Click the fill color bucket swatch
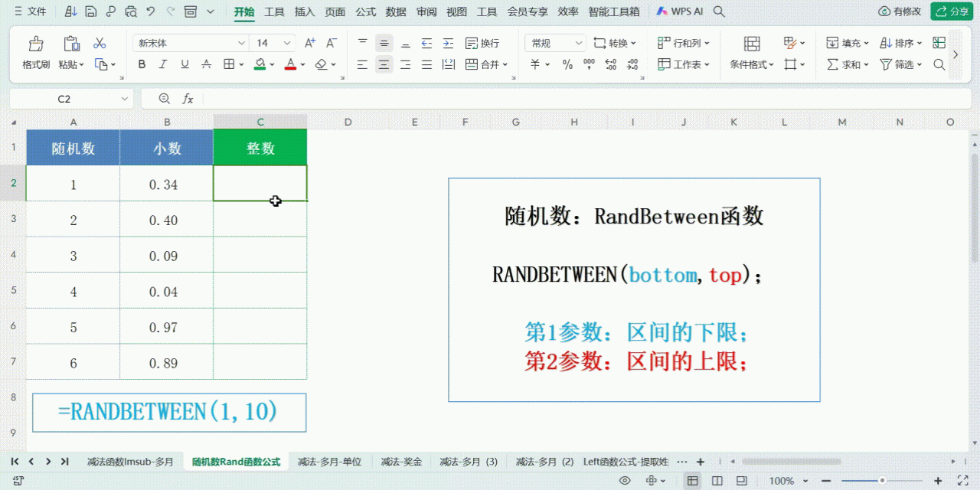 260,64
